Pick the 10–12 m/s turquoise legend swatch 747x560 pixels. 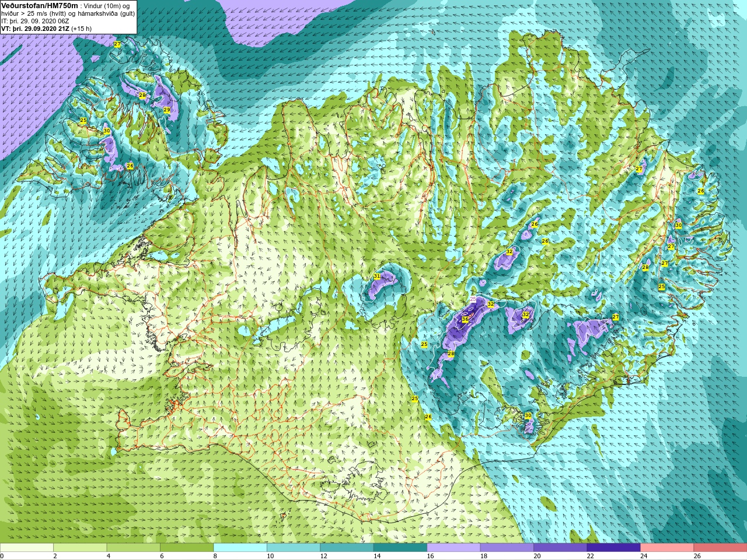(x=294, y=548)
